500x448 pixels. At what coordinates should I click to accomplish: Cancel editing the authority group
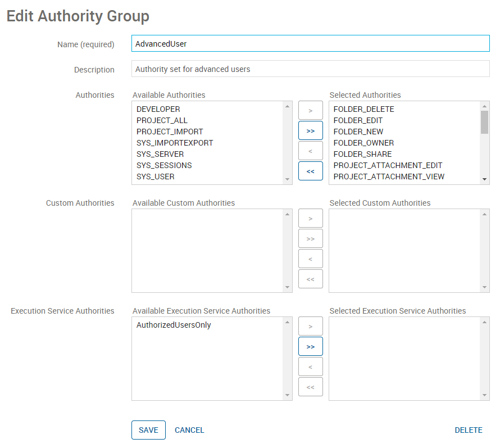pyautogui.click(x=189, y=430)
